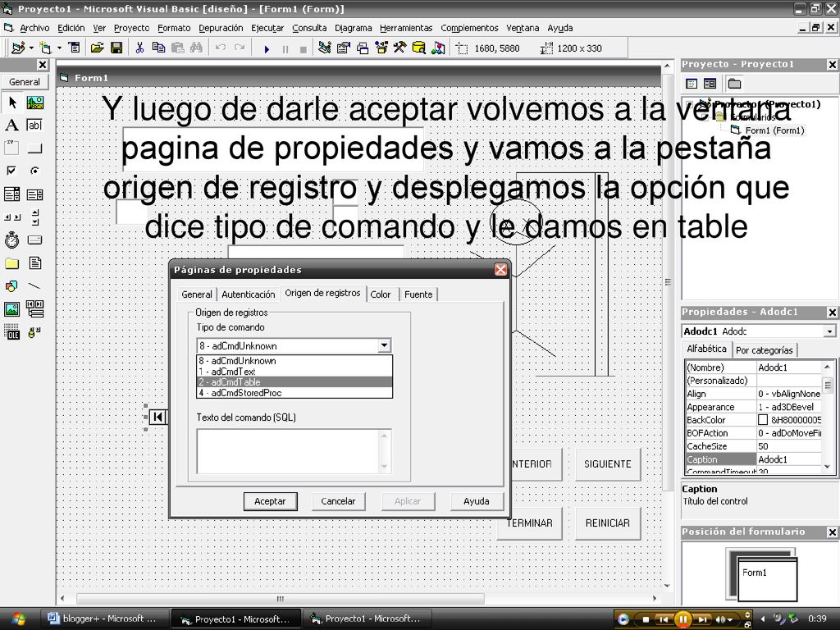Open the Adodc1 object selector dropdown
The height and width of the screenshot is (630, 840).
829,331
